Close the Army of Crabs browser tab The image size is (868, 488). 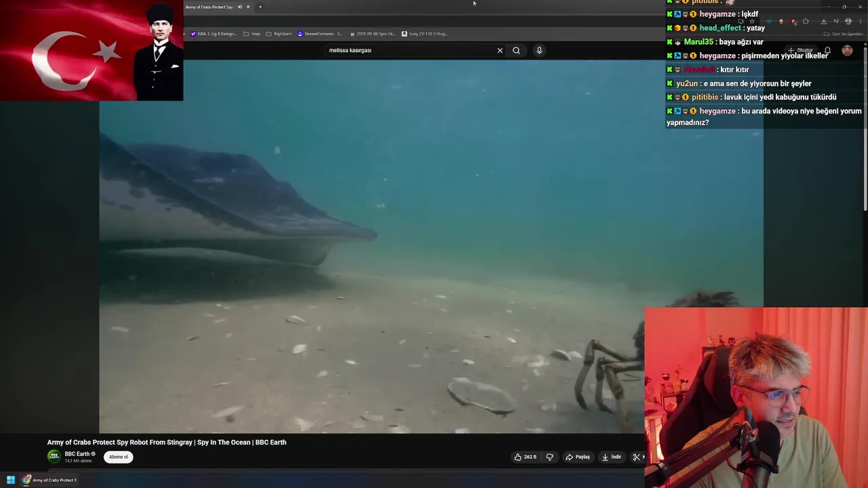point(248,7)
